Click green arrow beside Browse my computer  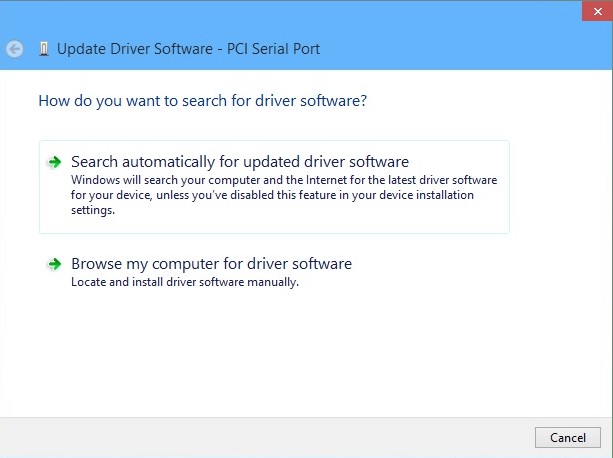pyautogui.click(x=55, y=265)
